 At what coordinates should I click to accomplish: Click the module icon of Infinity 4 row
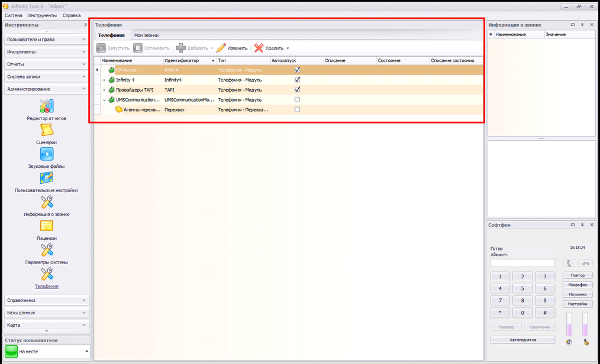coord(111,80)
